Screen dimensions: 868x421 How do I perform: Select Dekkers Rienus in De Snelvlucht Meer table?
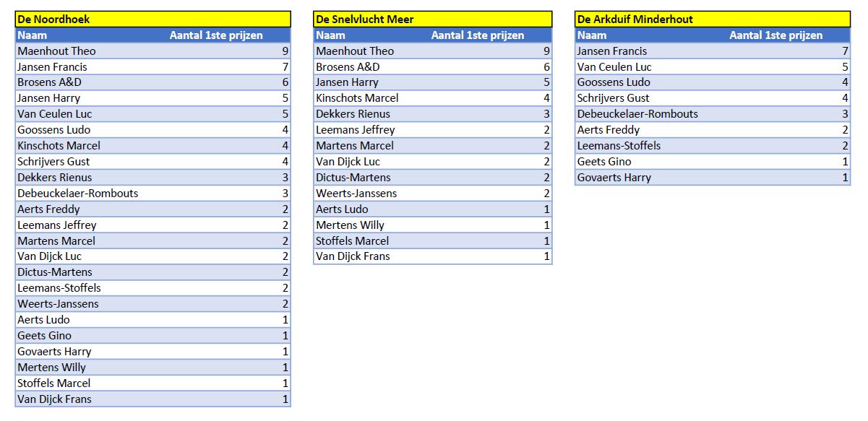pos(353,114)
